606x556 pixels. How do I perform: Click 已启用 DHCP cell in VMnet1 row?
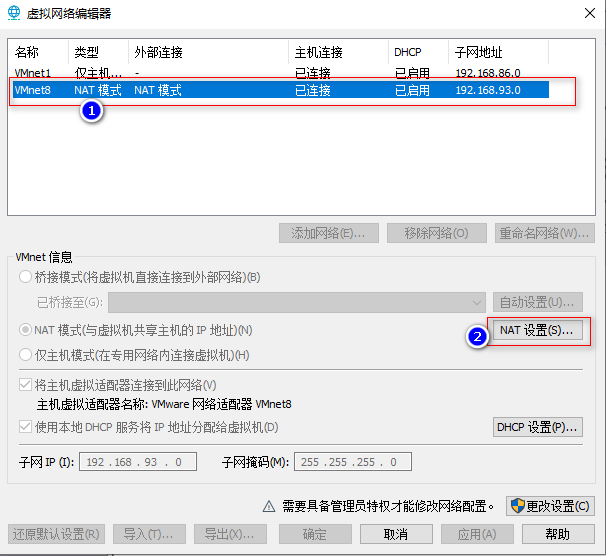pos(412,73)
